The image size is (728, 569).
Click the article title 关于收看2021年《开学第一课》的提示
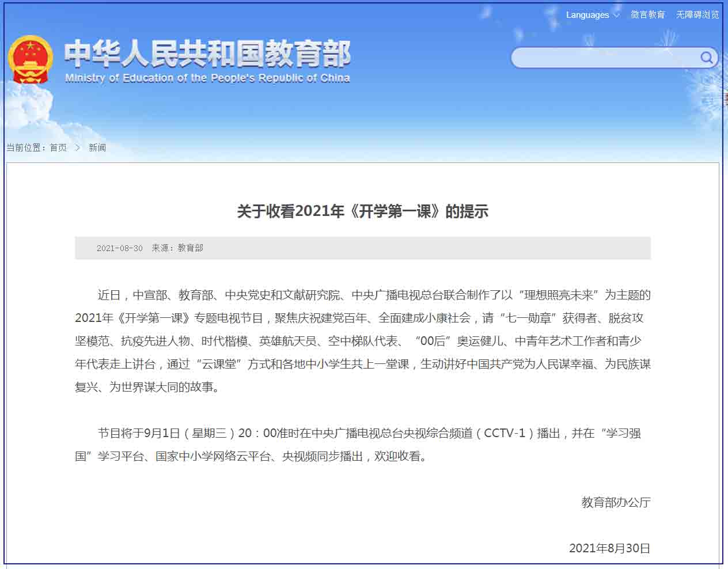pyautogui.click(x=363, y=211)
